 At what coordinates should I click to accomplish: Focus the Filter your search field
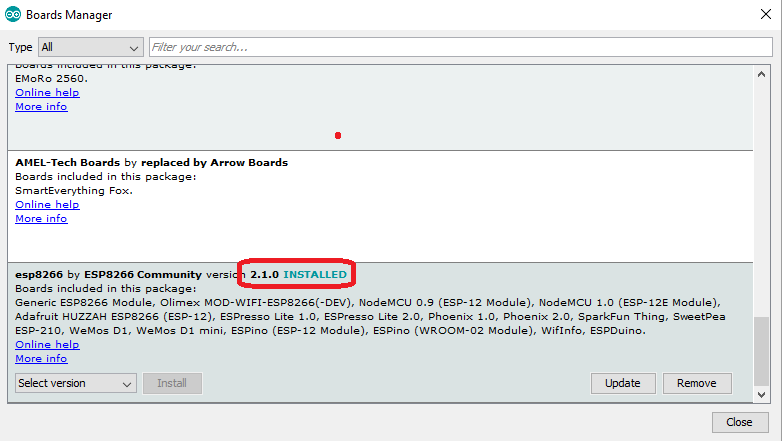pos(460,47)
